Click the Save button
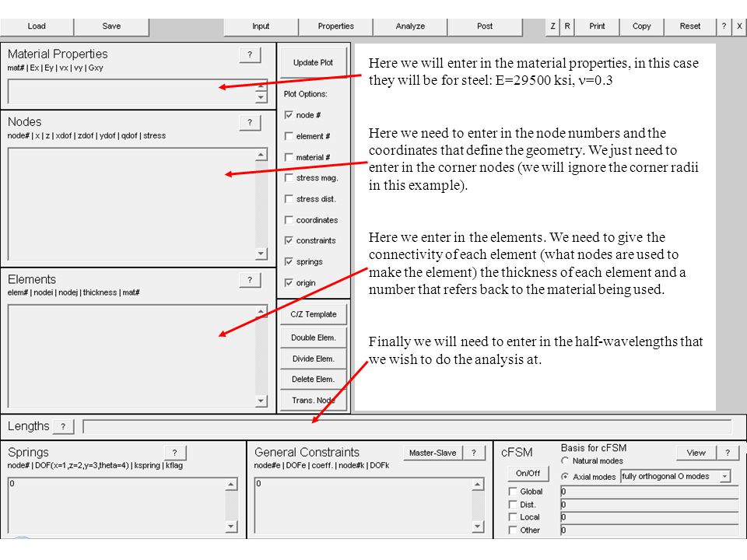747x560 pixels. coord(111,26)
